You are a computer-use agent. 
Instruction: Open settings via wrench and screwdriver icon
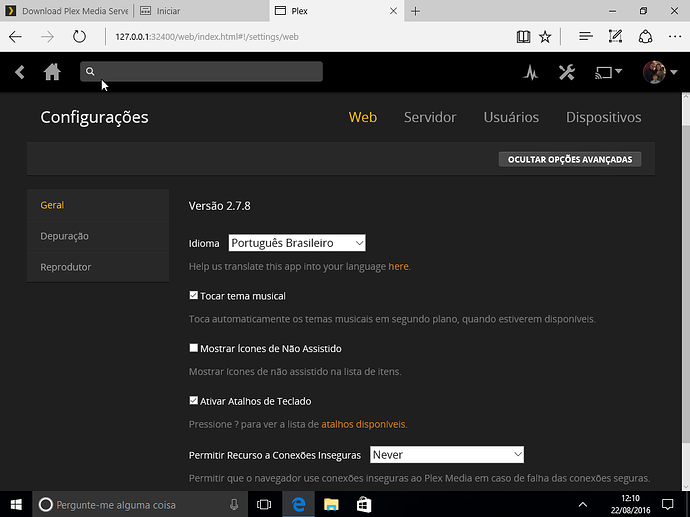[567, 72]
